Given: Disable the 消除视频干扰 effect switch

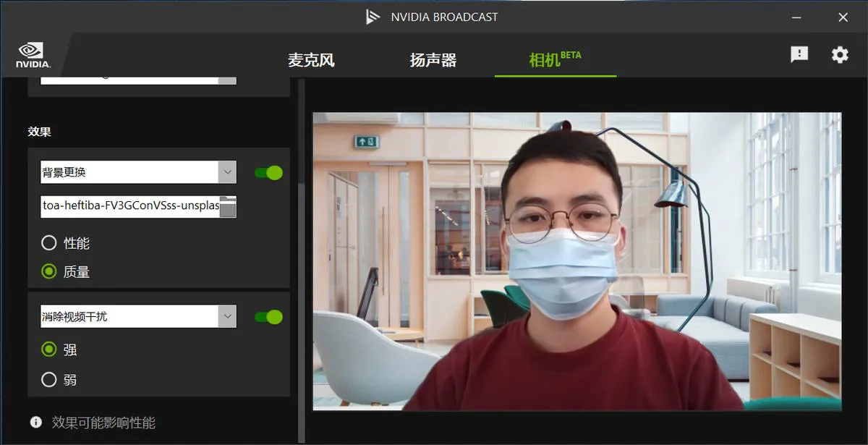Looking at the screenshot, I should [268, 317].
